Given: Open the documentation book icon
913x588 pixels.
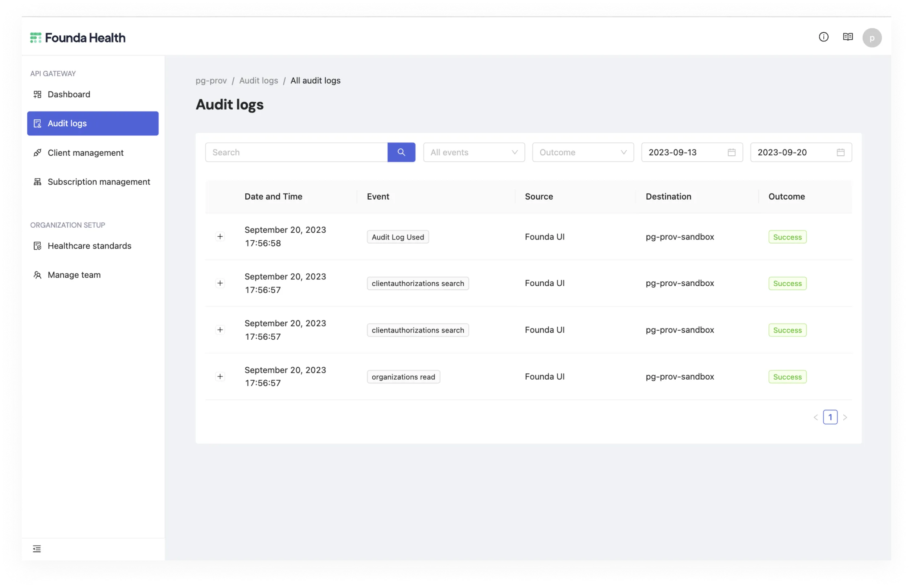Looking at the screenshot, I should point(847,37).
